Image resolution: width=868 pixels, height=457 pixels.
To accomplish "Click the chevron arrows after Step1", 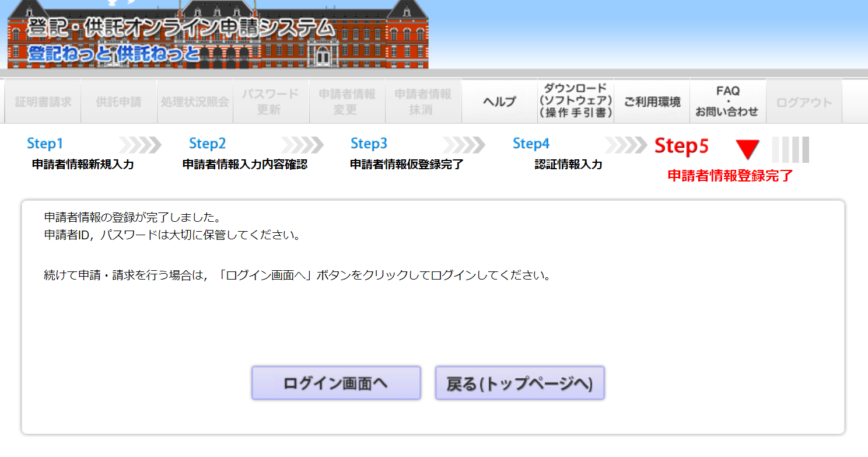I will [x=140, y=145].
